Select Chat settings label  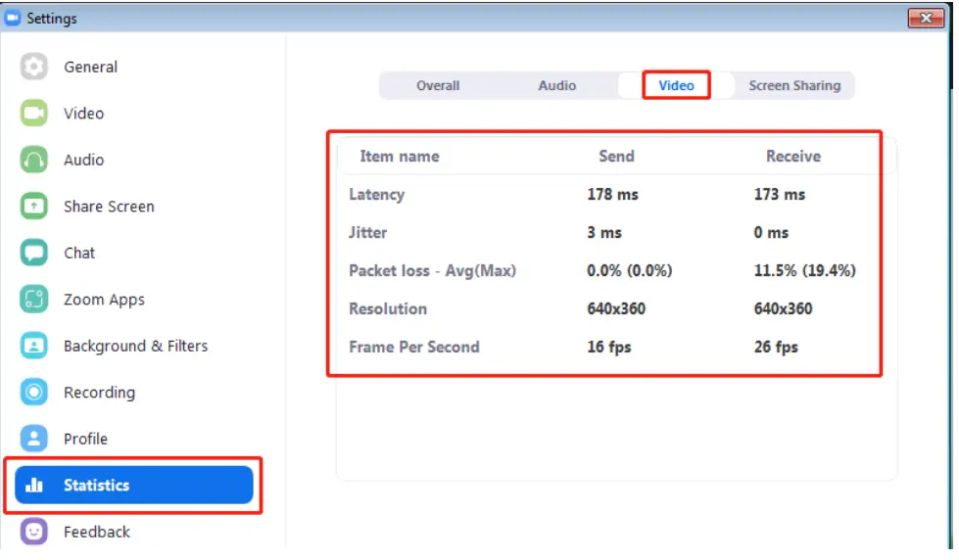[79, 253]
